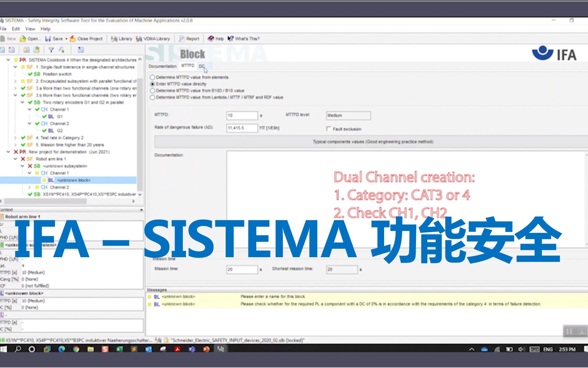This screenshot has width=588, height=368.
Task: Expand '5. Mission time higher than 20 years'
Action: 15,145
